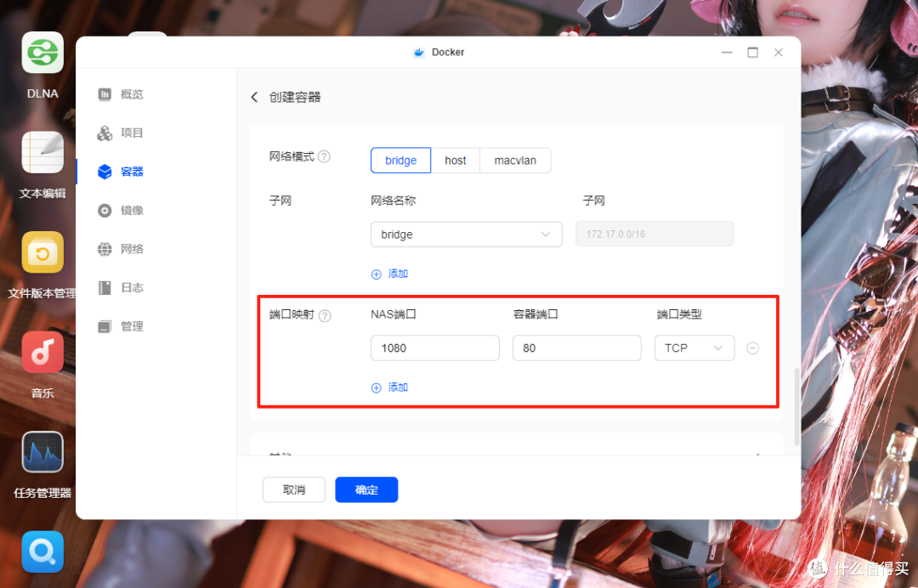Click the 日志 book sidebar icon
Viewport: 918px width, 588px height.
[105, 288]
